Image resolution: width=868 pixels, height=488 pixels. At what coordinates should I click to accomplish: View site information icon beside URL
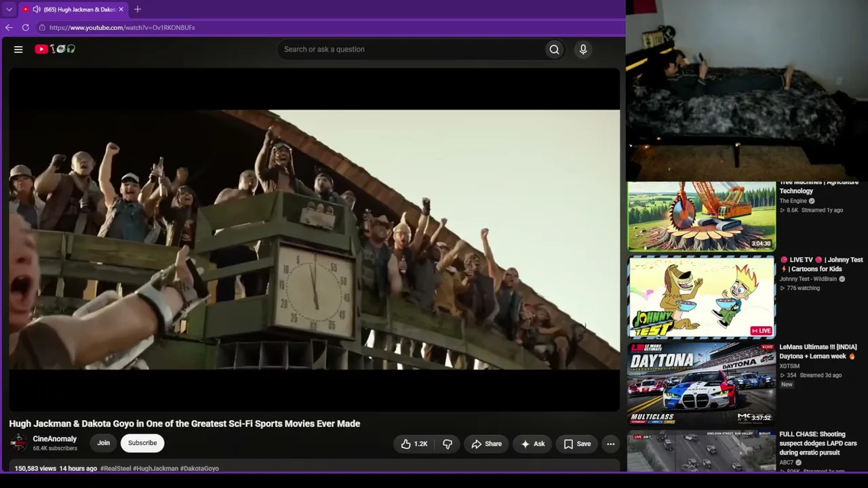click(x=42, y=28)
